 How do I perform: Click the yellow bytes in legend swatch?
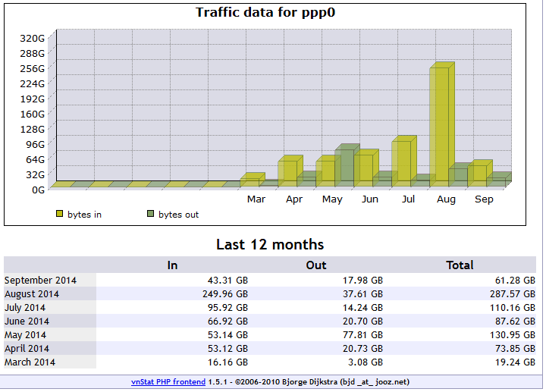pos(60,214)
